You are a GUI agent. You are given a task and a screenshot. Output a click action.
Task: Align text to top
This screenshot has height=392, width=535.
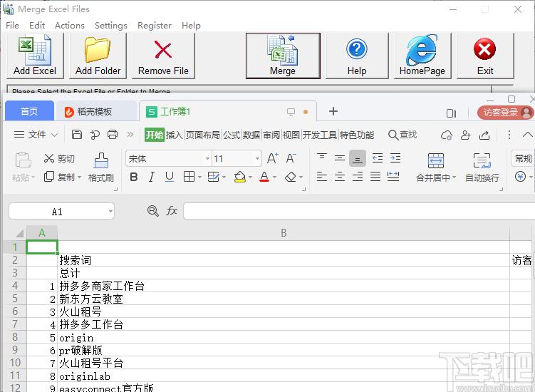coord(322,158)
